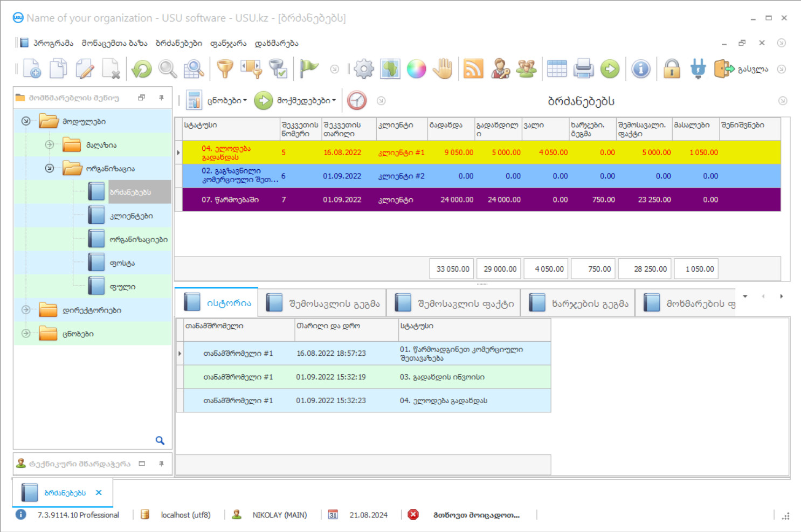This screenshot has width=801, height=532.
Task: Click the blue info circle toolbar icon
Action: click(640, 69)
